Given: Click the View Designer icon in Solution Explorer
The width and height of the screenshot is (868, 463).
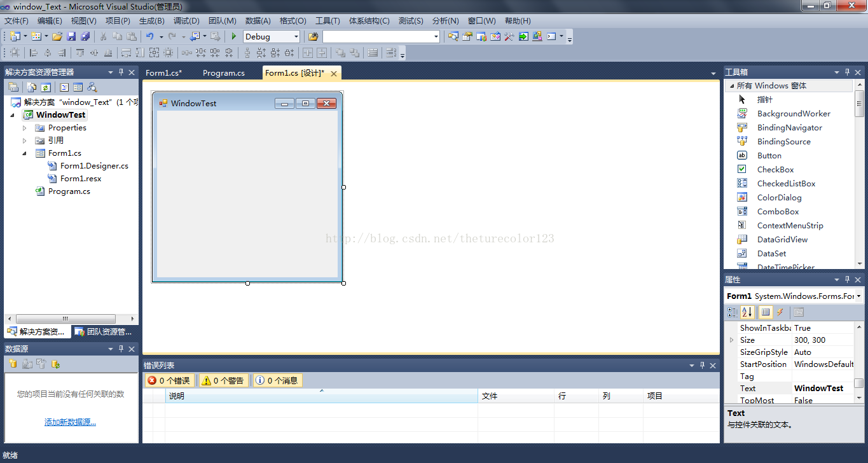Looking at the screenshot, I should pyautogui.click(x=78, y=87).
